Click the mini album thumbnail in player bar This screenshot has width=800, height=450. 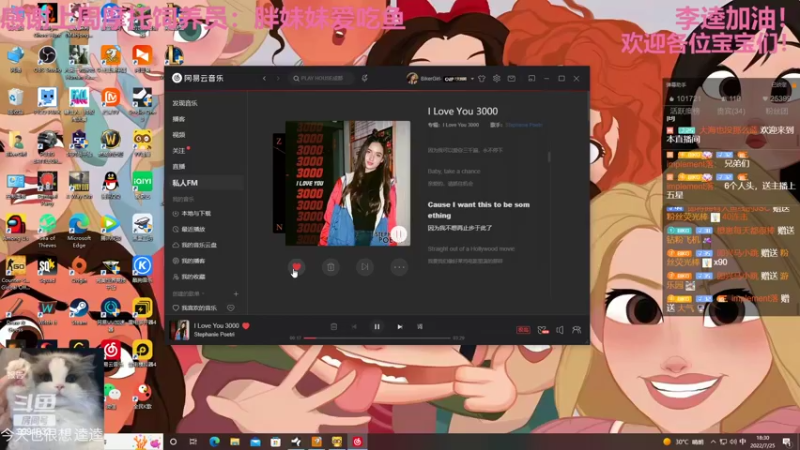point(180,330)
